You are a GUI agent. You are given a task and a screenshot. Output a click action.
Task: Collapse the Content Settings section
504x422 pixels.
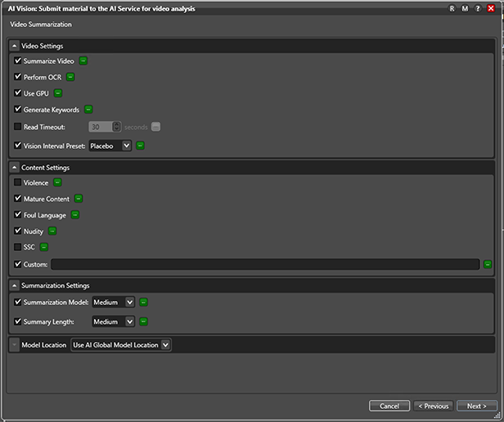[14, 168]
